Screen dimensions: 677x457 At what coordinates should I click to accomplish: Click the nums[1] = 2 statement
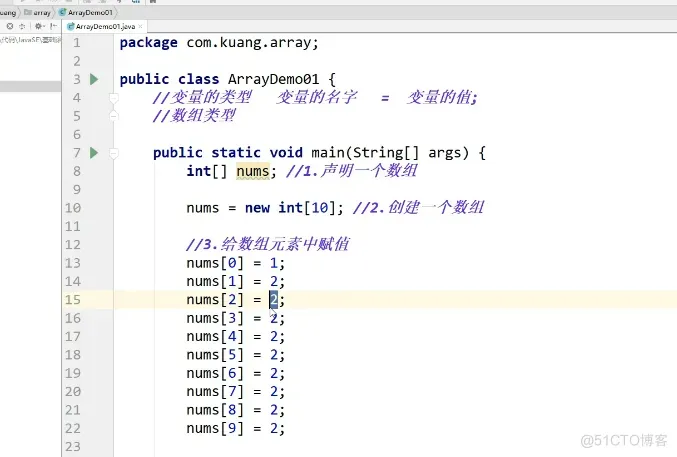235,282
